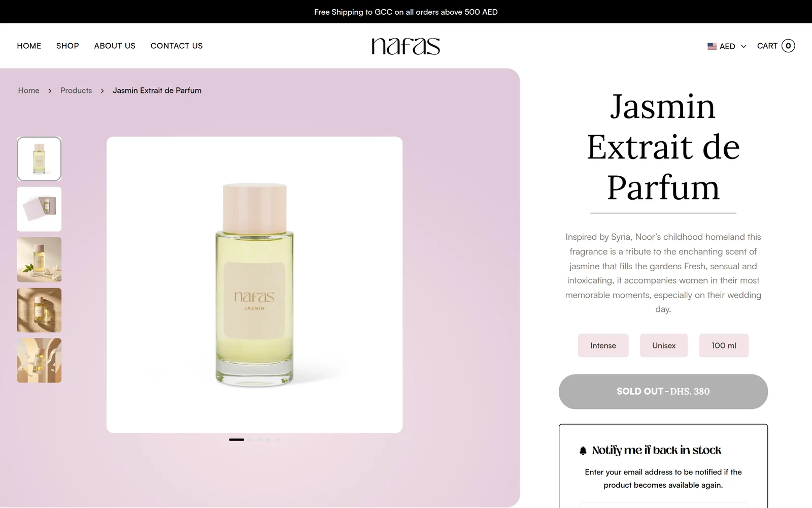Screen dimensions: 812x508
Task: Expand the AED currency dropdown chevron
Action: [744, 46]
